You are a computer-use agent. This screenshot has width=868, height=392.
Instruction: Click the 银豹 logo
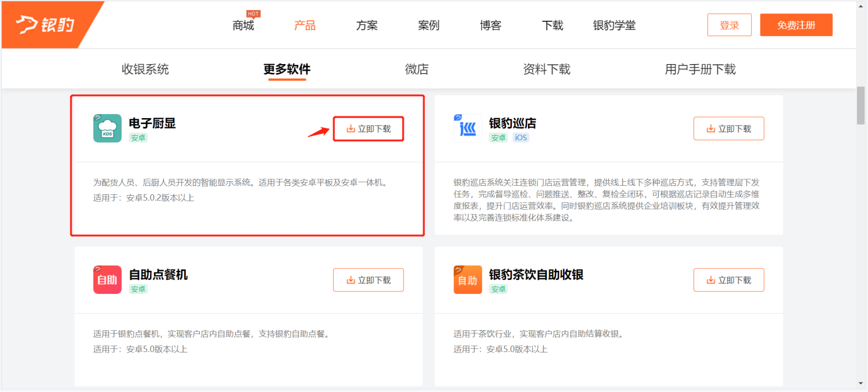pos(45,25)
